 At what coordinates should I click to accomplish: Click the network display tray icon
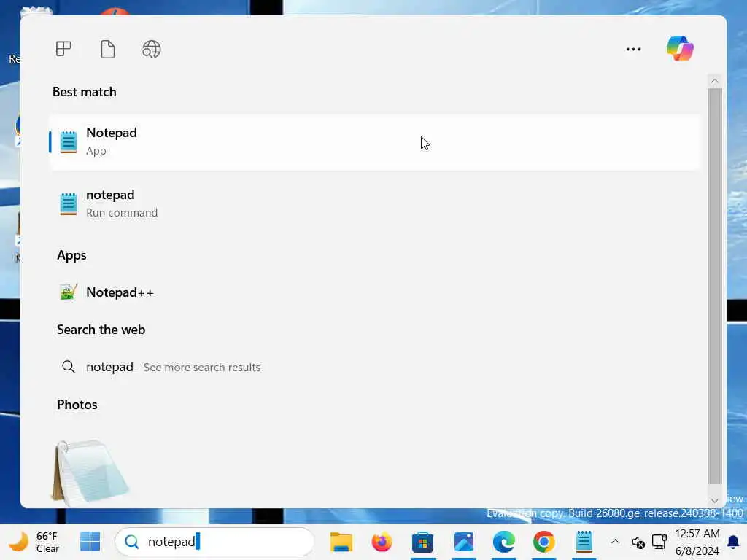point(659,542)
